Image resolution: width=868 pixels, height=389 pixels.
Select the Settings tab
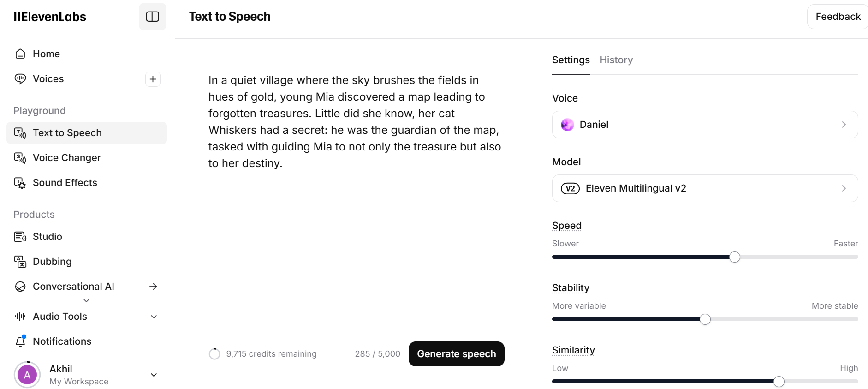coord(571,60)
